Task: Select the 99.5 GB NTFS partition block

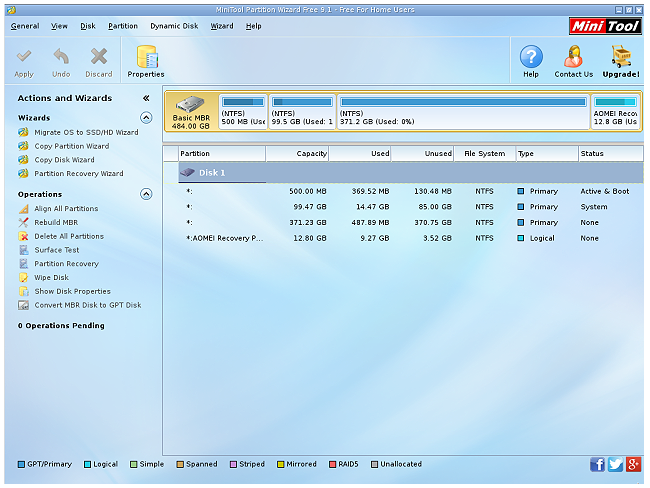Action: 302,112
